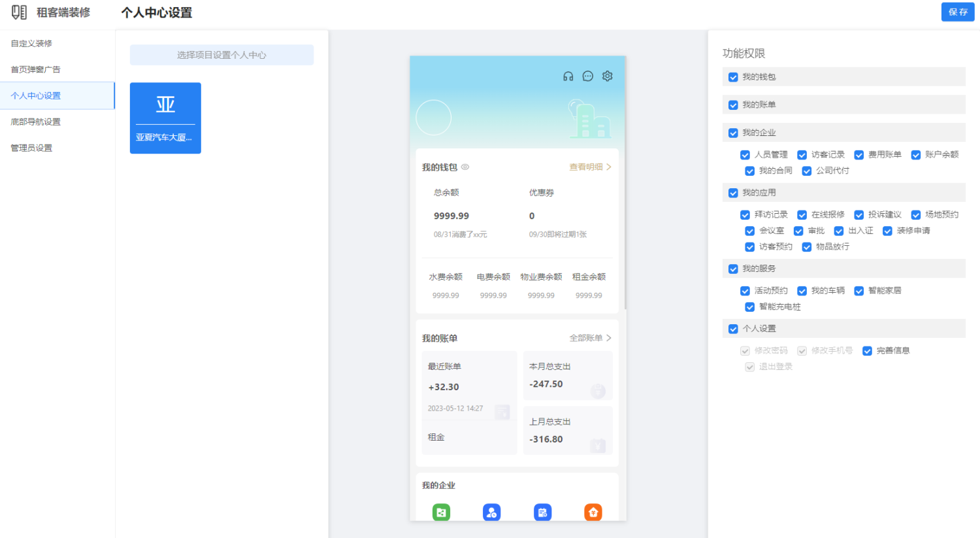Image resolution: width=980 pixels, height=538 pixels.
Task: Open 底部导航设置 in the sidebar
Action: click(36, 122)
